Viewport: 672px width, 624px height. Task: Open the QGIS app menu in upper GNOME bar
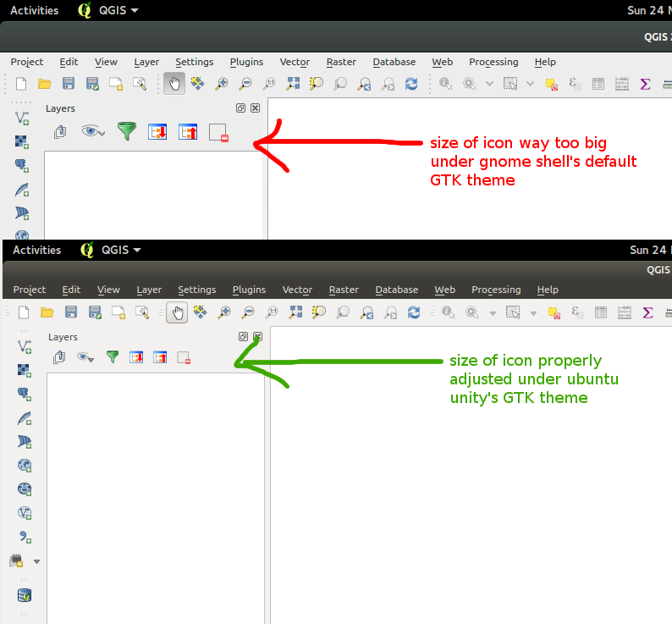coord(109,10)
